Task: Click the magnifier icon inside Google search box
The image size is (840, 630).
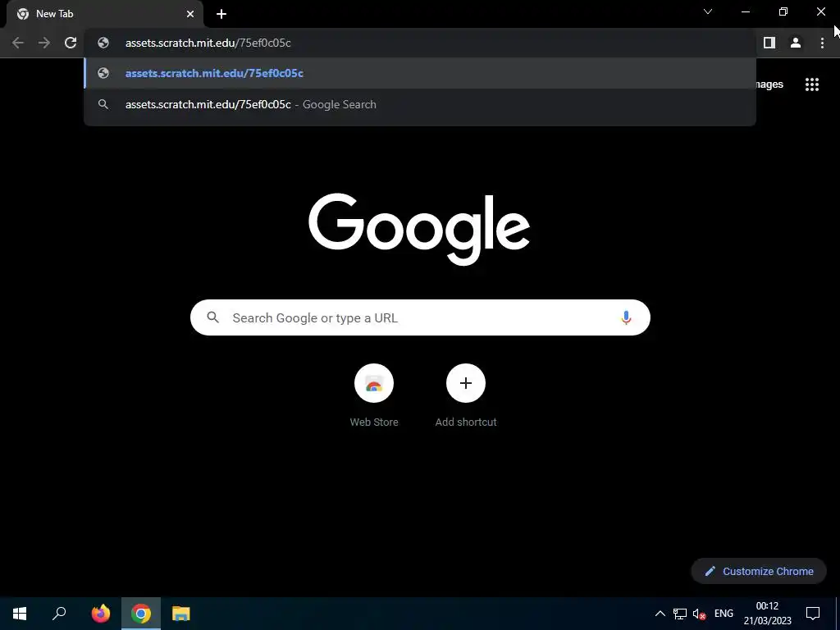Action: pyautogui.click(x=212, y=317)
